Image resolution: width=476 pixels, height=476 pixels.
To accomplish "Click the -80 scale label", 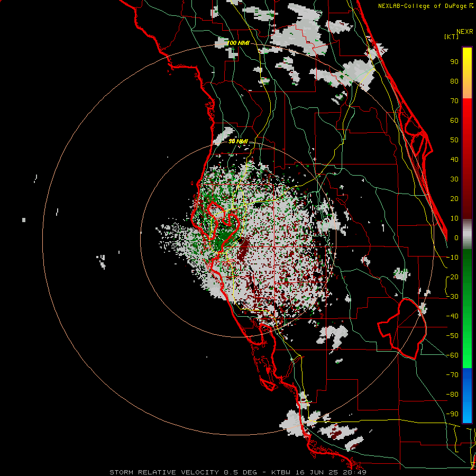I will coord(452,395).
